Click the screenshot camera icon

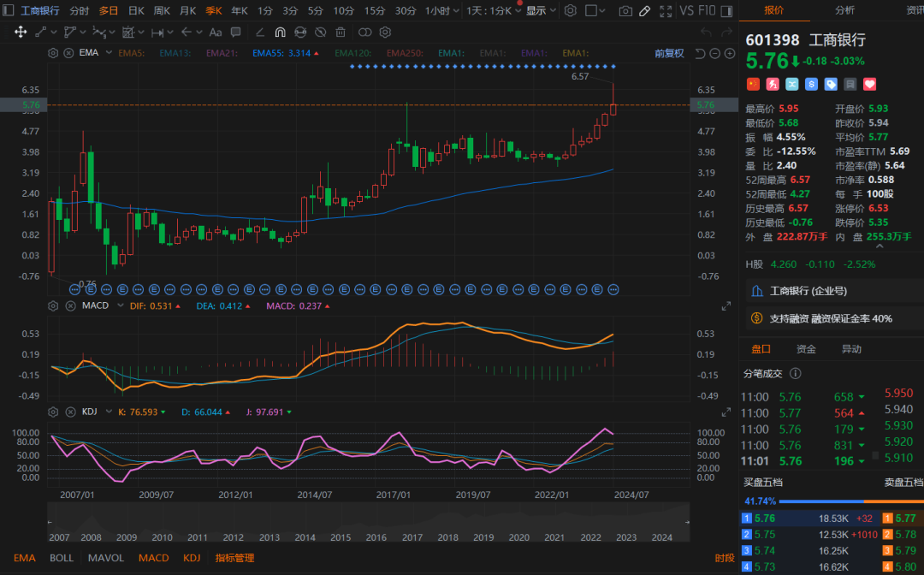(625, 11)
